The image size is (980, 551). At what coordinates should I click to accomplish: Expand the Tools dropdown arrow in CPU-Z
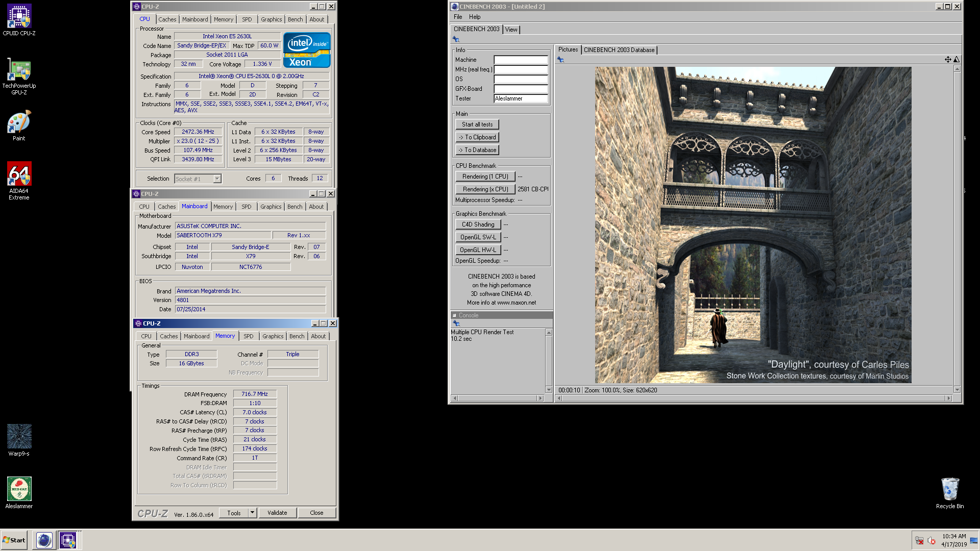pyautogui.click(x=252, y=513)
